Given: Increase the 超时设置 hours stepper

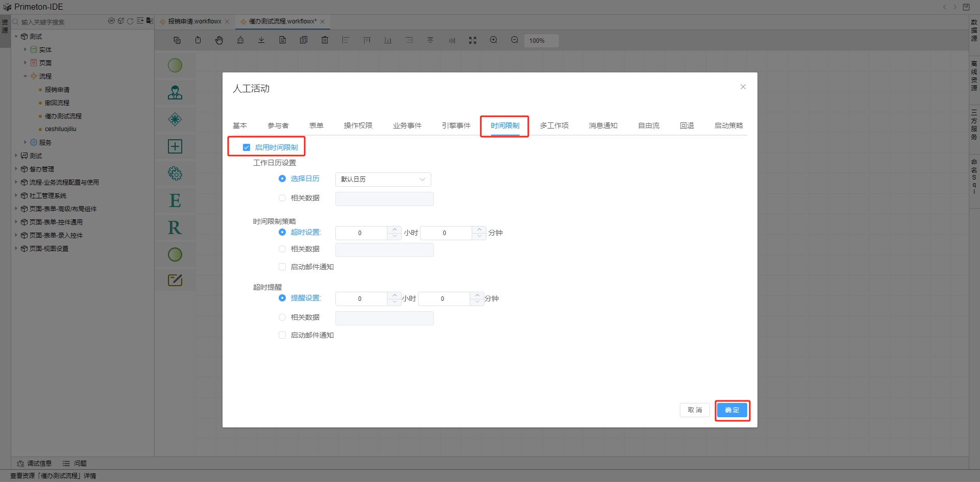Looking at the screenshot, I should tap(394, 230).
